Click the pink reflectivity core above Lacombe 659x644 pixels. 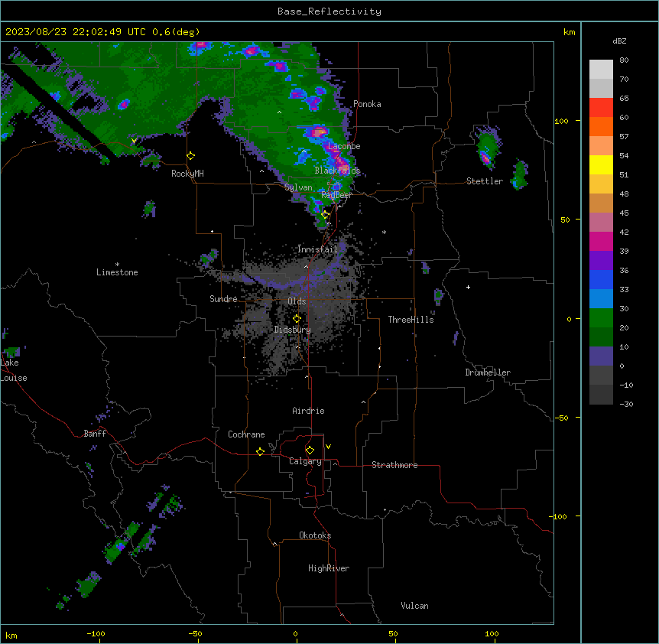tap(318, 132)
